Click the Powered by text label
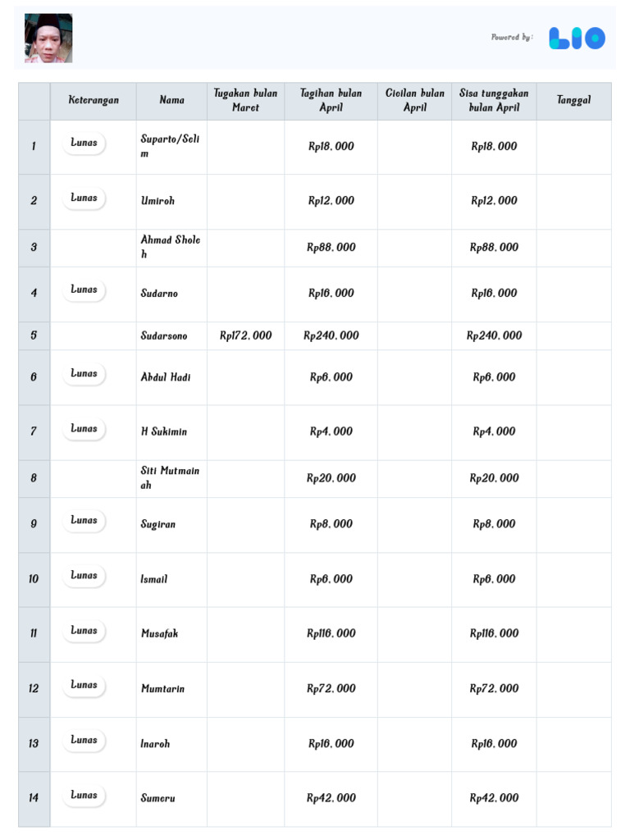The width and height of the screenshot is (630, 840). pos(512,38)
